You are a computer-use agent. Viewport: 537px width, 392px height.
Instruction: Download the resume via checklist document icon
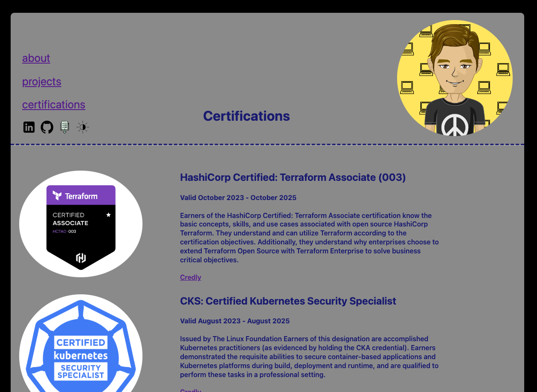point(65,127)
